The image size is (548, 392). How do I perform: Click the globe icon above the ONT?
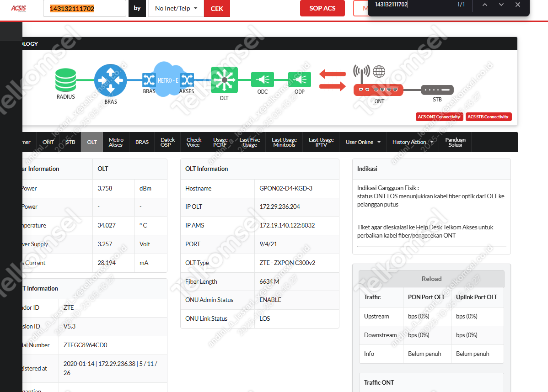pos(379,72)
